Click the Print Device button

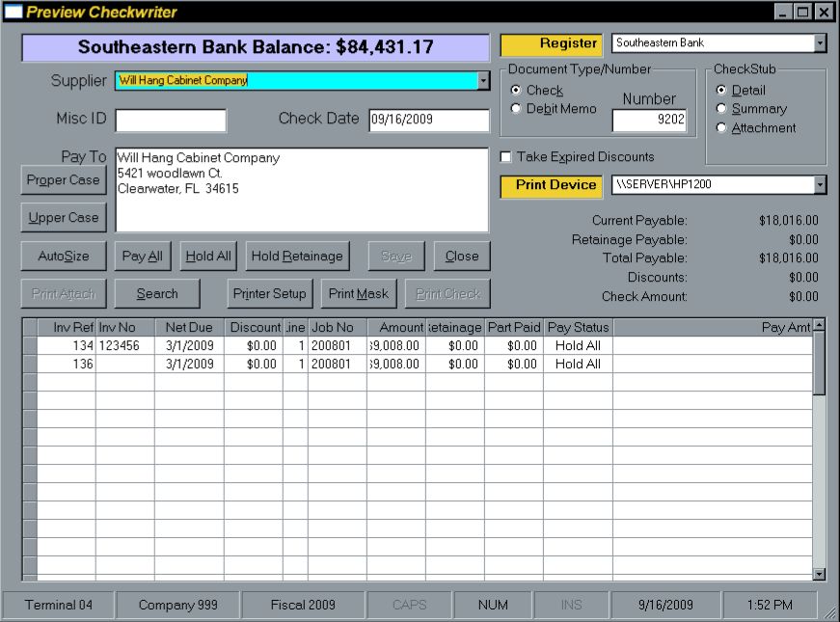click(552, 186)
